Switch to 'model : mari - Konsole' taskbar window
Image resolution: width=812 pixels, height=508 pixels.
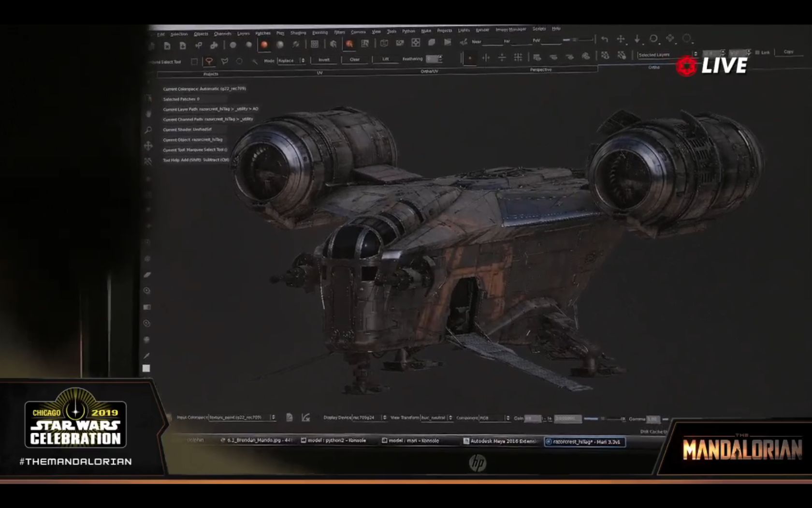(410, 441)
